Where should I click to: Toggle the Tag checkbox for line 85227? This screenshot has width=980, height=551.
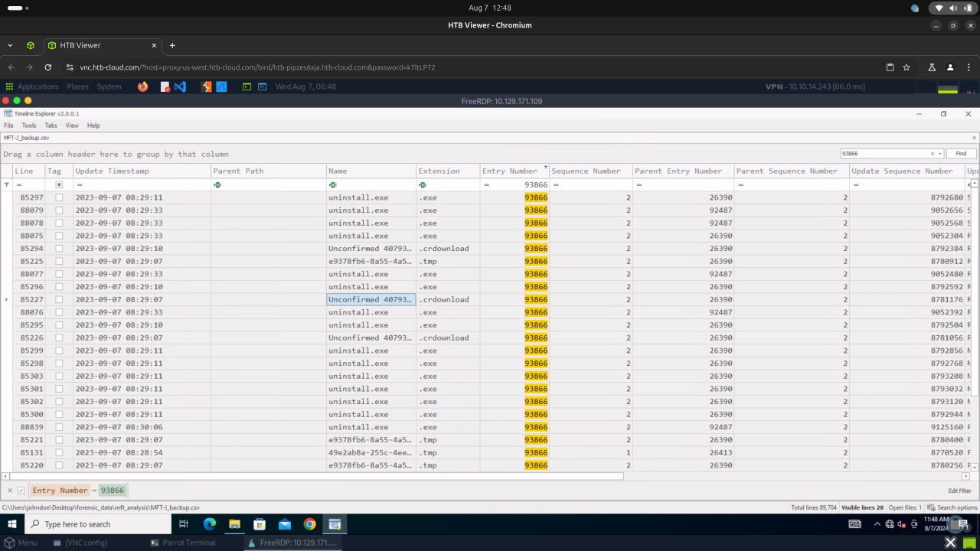click(59, 299)
